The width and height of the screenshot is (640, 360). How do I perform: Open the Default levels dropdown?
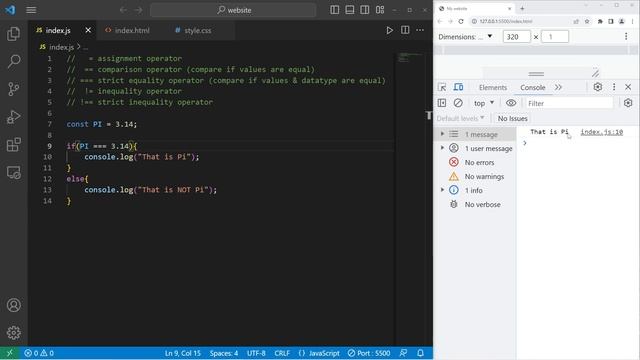pyautogui.click(x=460, y=118)
